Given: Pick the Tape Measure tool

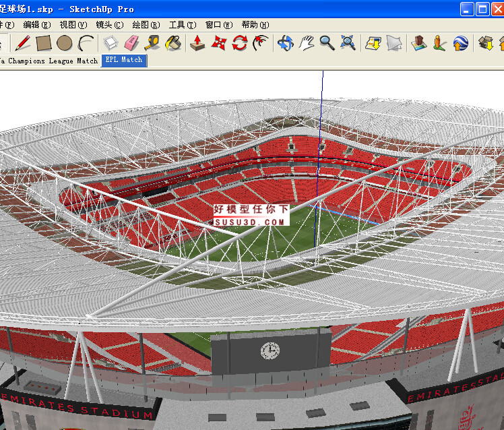Looking at the screenshot, I should coord(152,42).
